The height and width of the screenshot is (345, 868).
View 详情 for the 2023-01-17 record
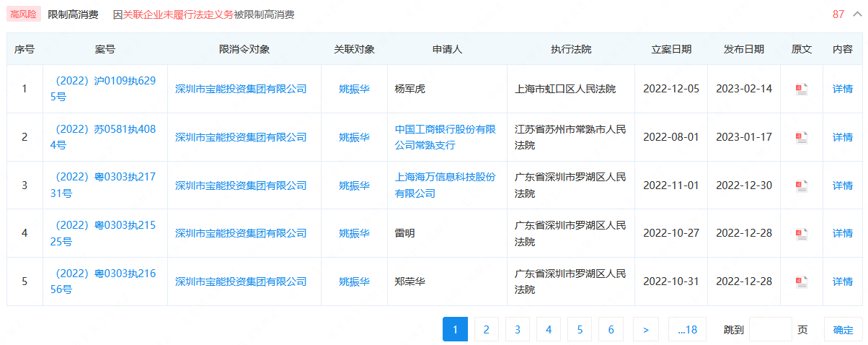coord(842,137)
